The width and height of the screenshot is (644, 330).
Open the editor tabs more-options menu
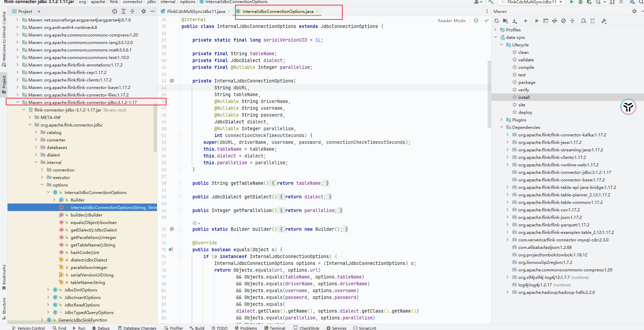(x=487, y=11)
